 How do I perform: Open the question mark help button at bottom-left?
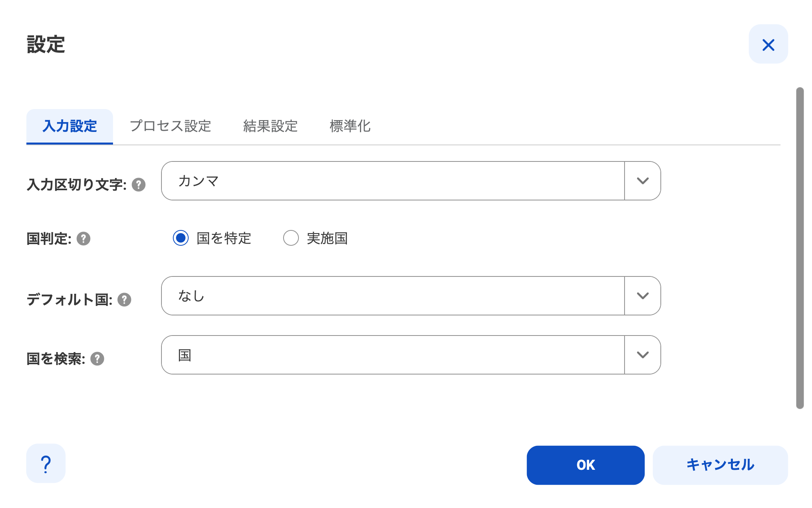click(46, 464)
